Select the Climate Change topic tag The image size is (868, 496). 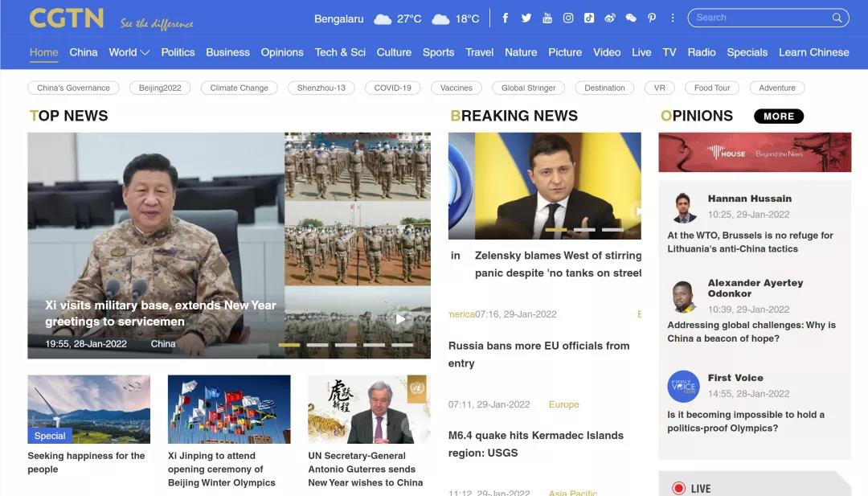click(x=239, y=88)
